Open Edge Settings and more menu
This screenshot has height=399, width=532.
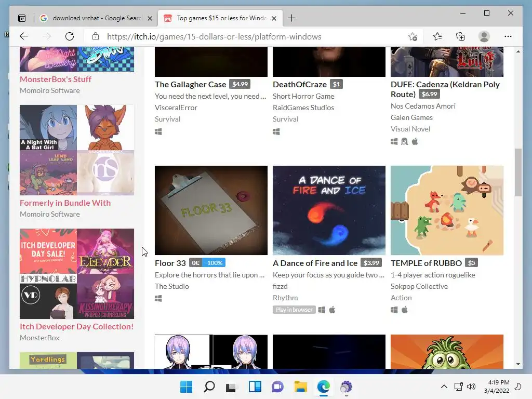508,36
